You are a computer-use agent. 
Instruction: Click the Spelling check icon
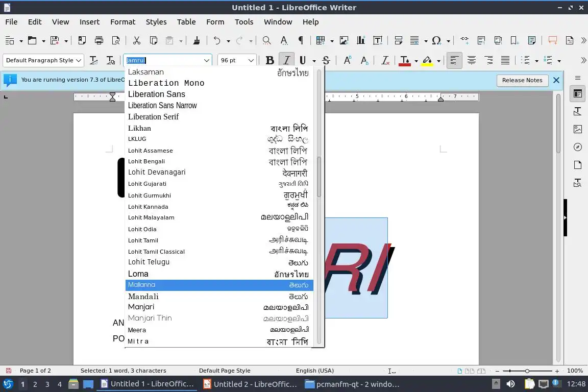pos(284,40)
